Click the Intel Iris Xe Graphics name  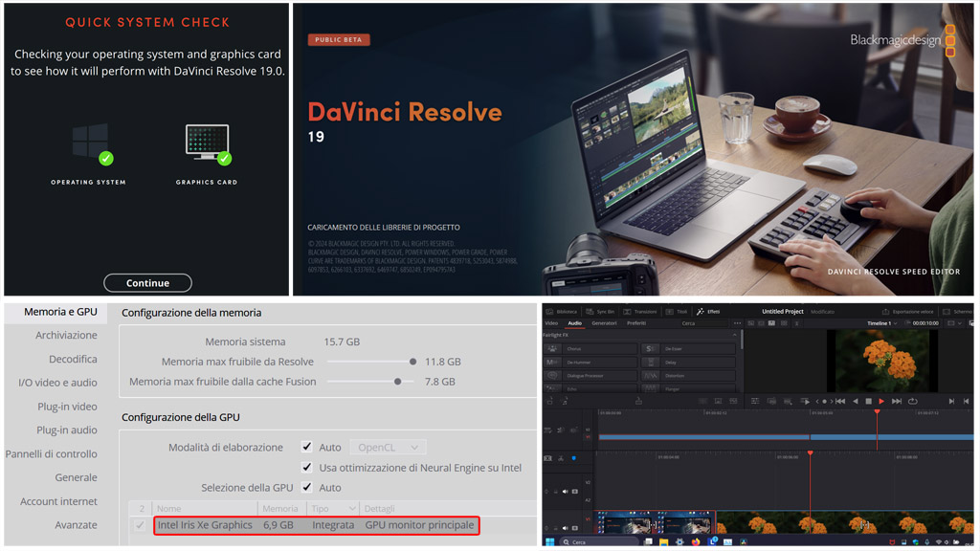click(205, 525)
